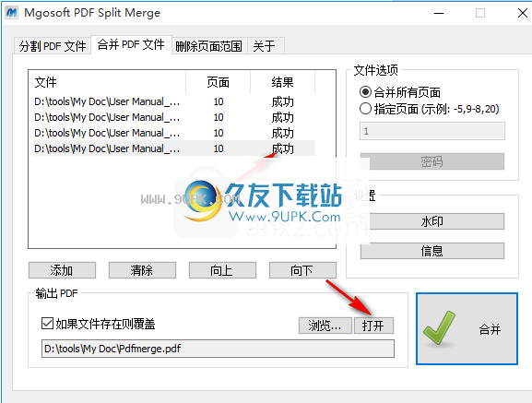Image resolution: width=532 pixels, height=403 pixels.
Task: Click the 页面 column header
Action: (x=219, y=82)
